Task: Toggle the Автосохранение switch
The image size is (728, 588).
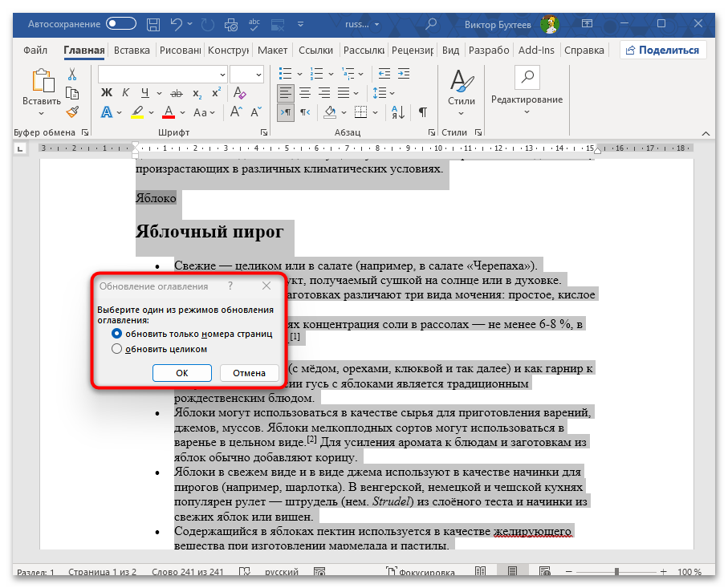Action: 121,24
